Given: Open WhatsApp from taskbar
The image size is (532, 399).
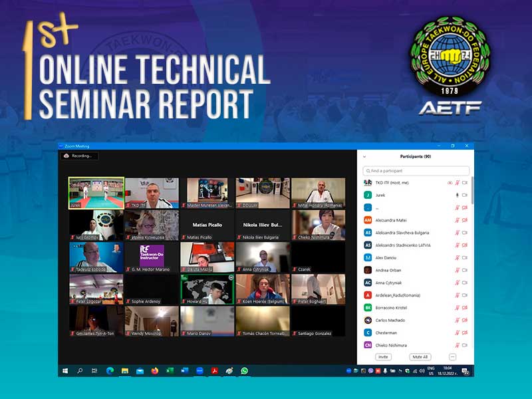Looking at the screenshot, I should [x=244, y=371].
